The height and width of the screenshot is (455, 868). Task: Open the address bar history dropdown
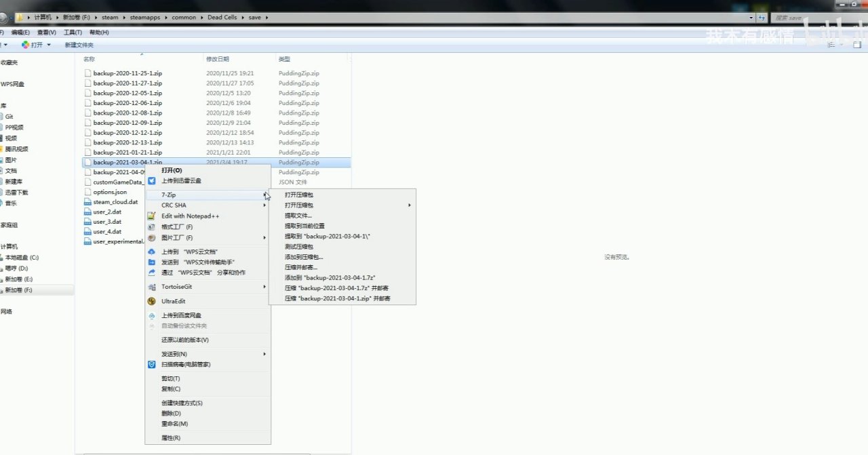752,18
